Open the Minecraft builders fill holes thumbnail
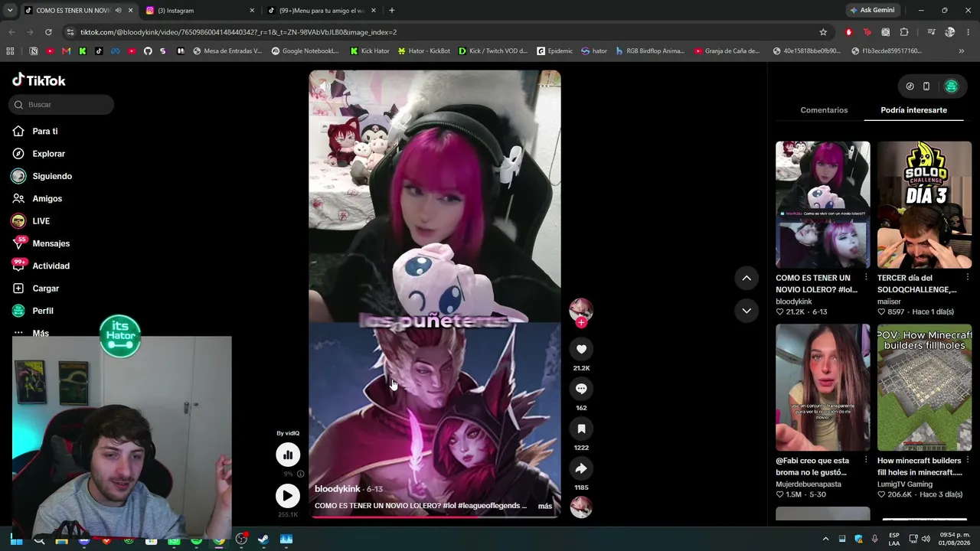Image resolution: width=980 pixels, height=551 pixels. (x=924, y=387)
